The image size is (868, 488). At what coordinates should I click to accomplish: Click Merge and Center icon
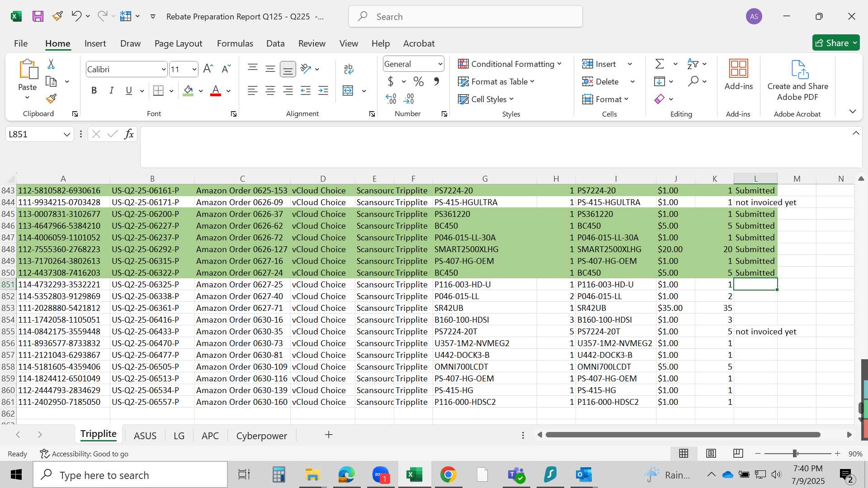(x=348, y=91)
